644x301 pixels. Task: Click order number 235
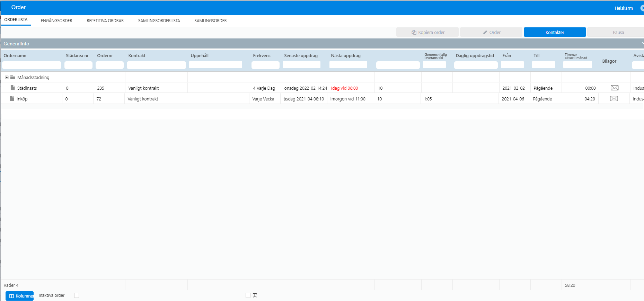pyautogui.click(x=100, y=88)
